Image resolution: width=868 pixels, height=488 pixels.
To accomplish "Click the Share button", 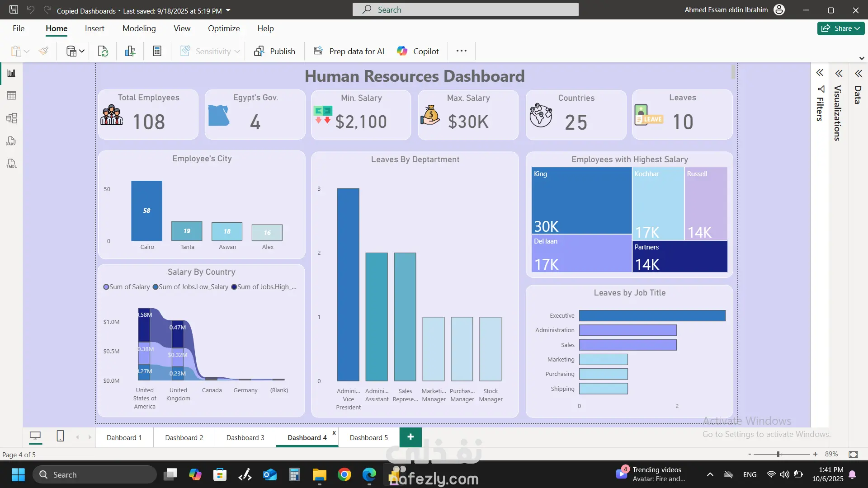I will point(840,28).
